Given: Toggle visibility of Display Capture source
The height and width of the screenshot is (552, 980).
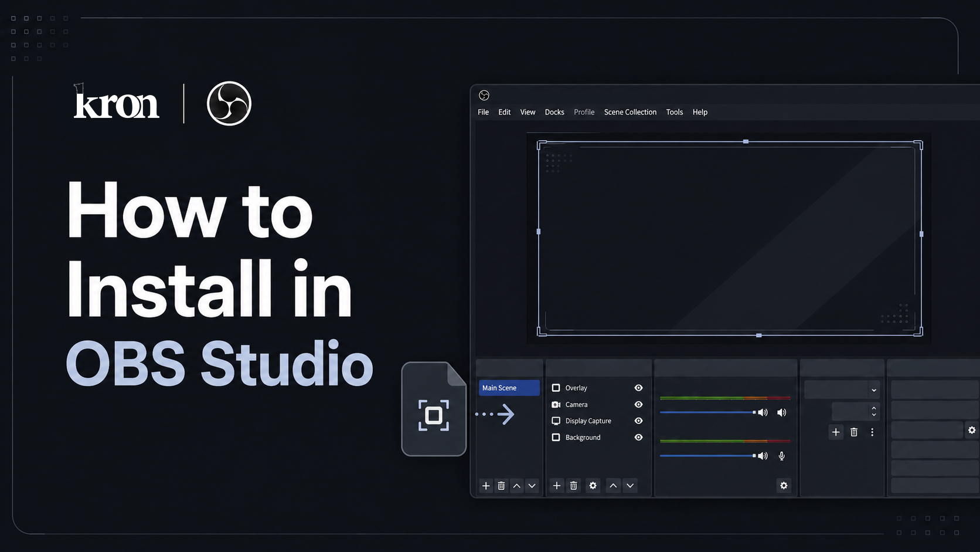Looking at the screenshot, I should coord(638,421).
